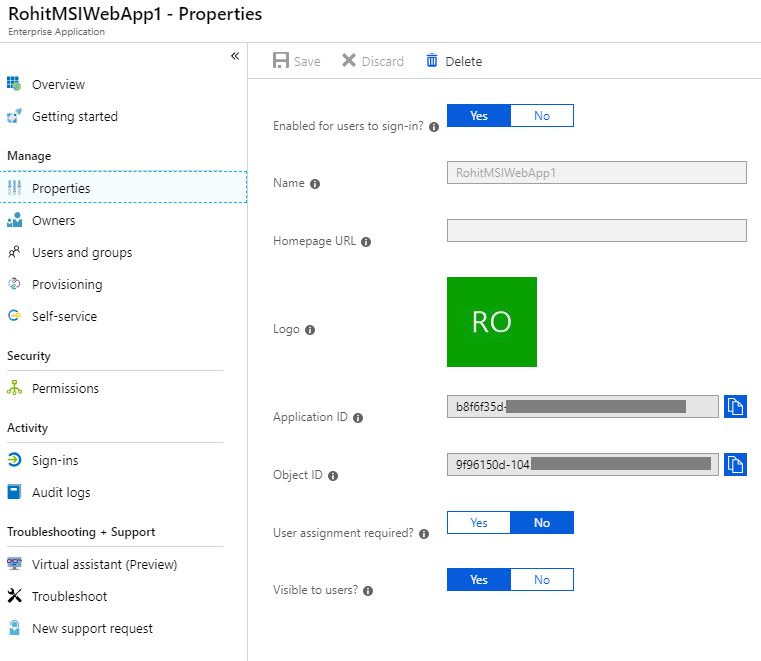
Task: Set sign-in enabled to No
Action: [x=542, y=116]
